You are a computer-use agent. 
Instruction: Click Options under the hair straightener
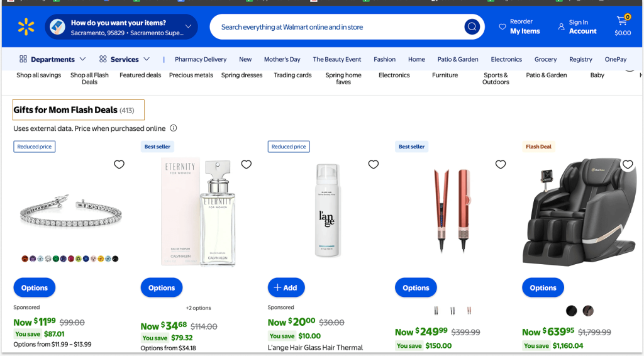coord(416,288)
